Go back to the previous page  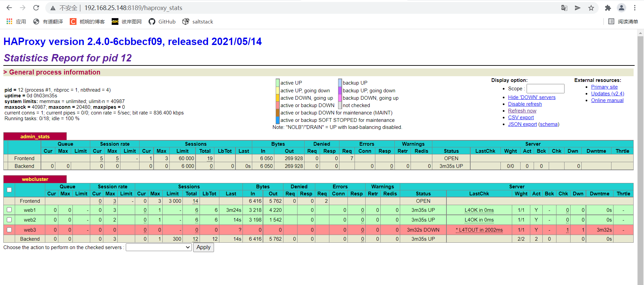[x=9, y=8]
